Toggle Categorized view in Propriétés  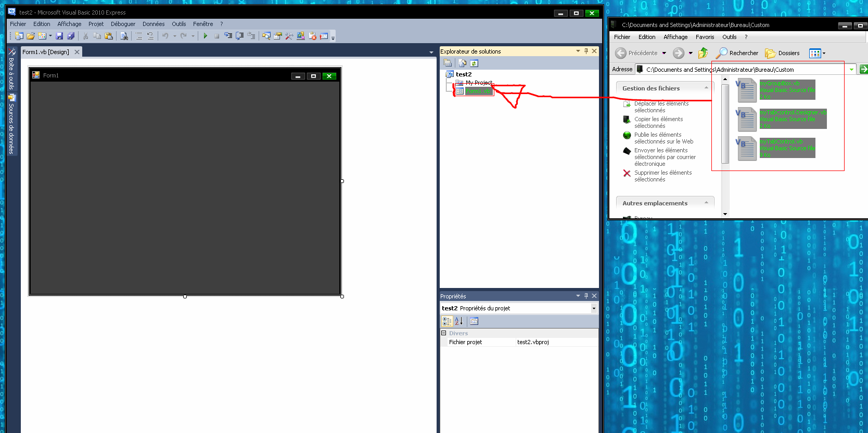[447, 321]
